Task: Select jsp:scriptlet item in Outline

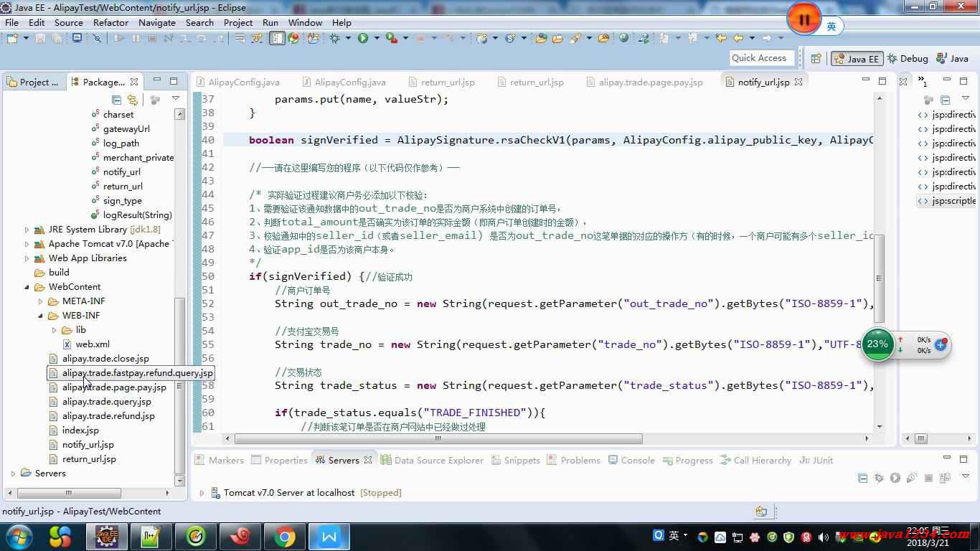Action: 947,201
